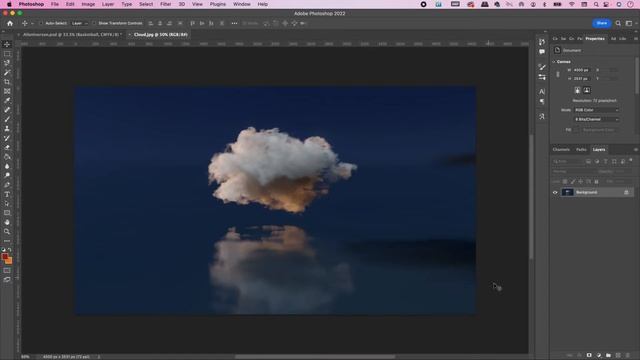This screenshot has height=360, width=640.
Task: Click the Home icon in options bar
Action: pyautogui.click(x=10, y=23)
